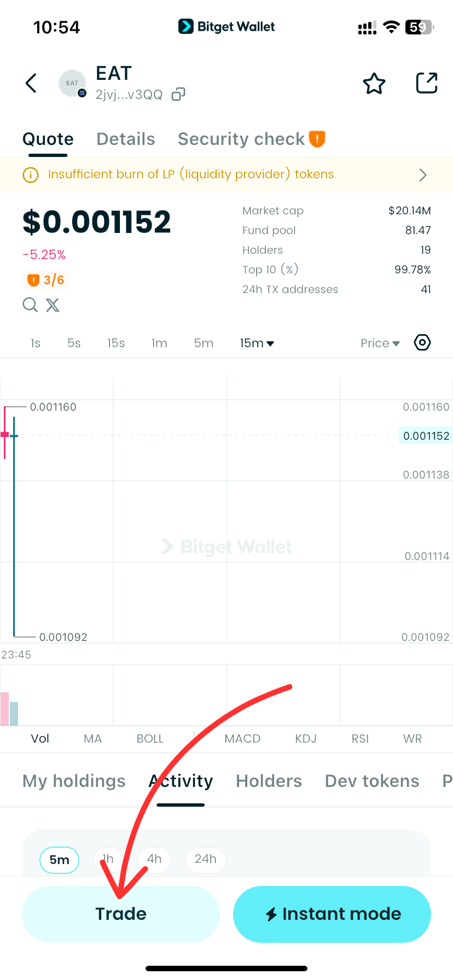Open the 15m interval dropdown
The image size is (453, 980).
(257, 343)
